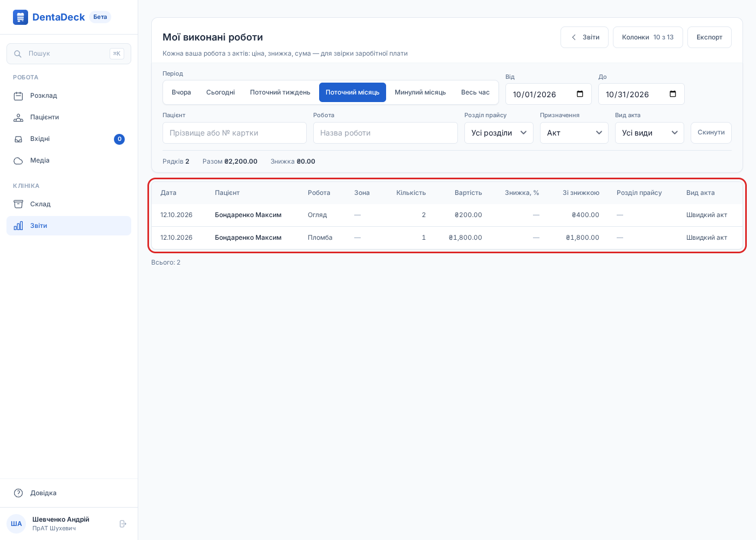Select the Вчора period option
This screenshot has height=540, width=756.
(181, 92)
